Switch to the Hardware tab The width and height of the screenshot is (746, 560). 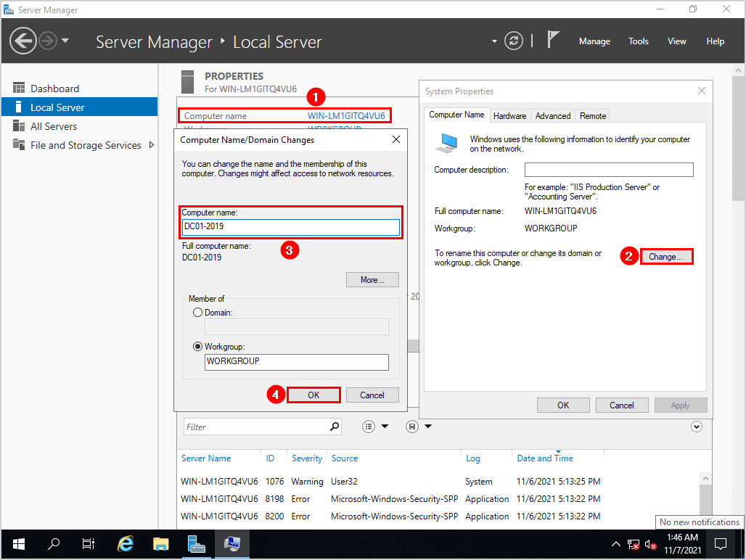tap(509, 116)
